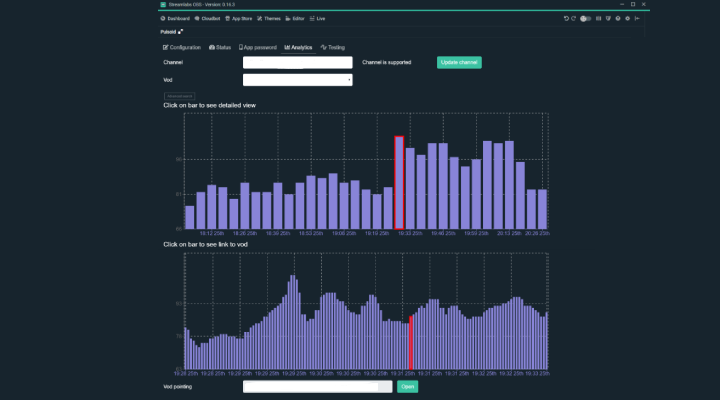The height and width of the screenshot is (400, 720).
Task: Open the Dashboard from the top navigation
Action: [x=175, y=18]
